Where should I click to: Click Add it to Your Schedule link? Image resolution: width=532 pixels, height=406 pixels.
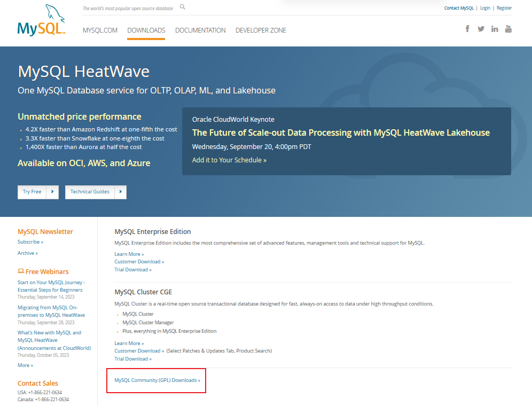(229, 160)
